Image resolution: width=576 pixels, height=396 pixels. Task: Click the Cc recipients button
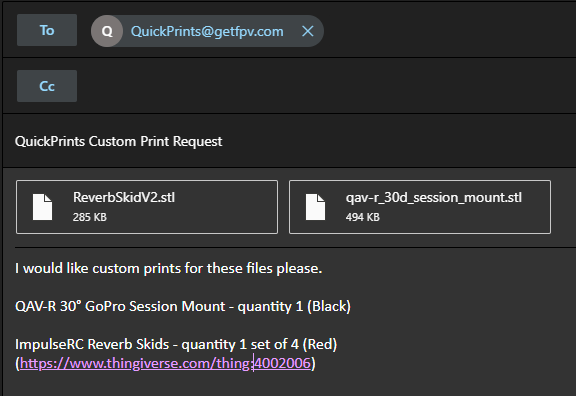47,86
